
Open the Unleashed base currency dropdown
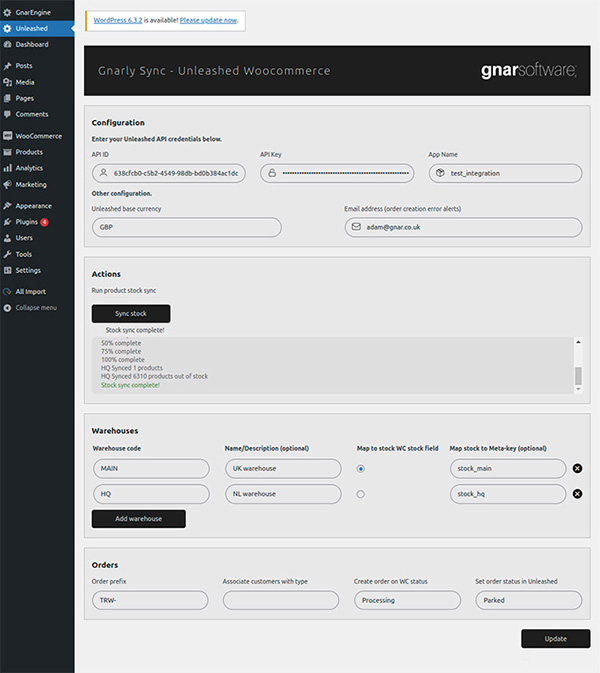[186, 227]
